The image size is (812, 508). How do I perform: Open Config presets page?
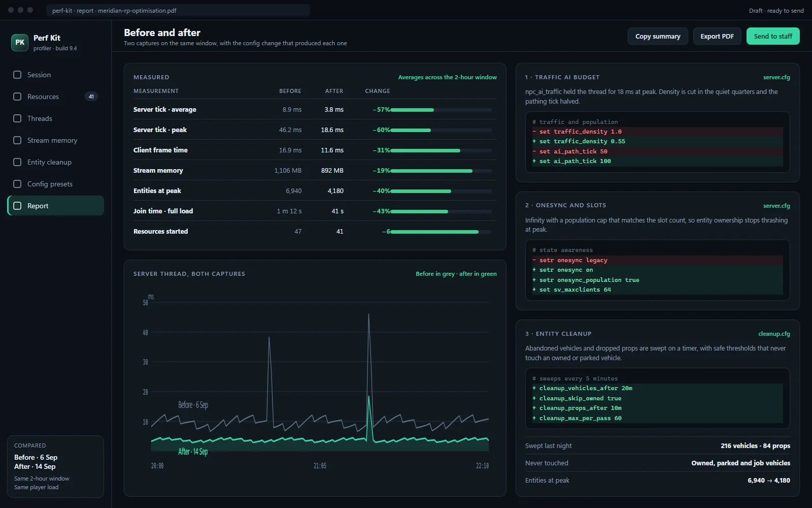56,184
